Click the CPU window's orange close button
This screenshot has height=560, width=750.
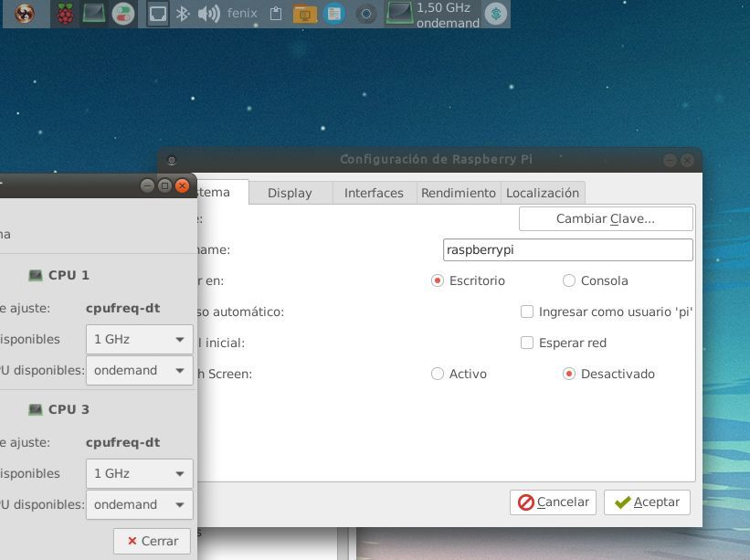pyautogui.click(x=182, y=185)
